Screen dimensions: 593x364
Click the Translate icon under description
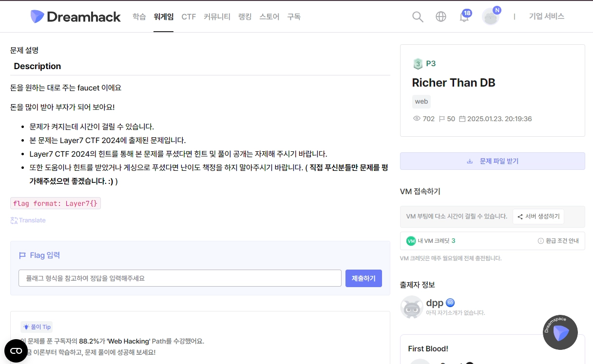click(x=14, y=220)
